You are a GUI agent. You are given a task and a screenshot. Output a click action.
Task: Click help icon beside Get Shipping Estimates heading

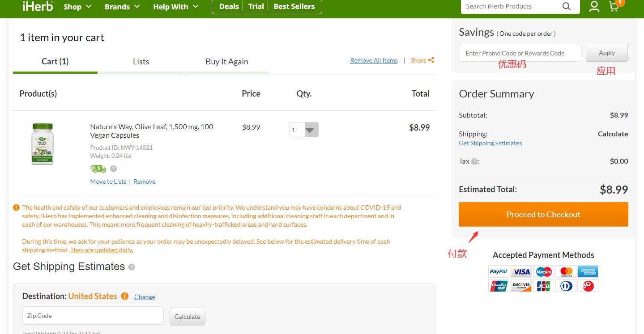point(132,267)
